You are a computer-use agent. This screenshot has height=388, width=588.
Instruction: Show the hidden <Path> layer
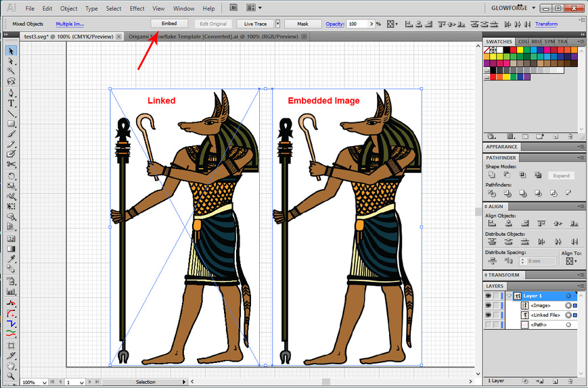coord(489,324)
